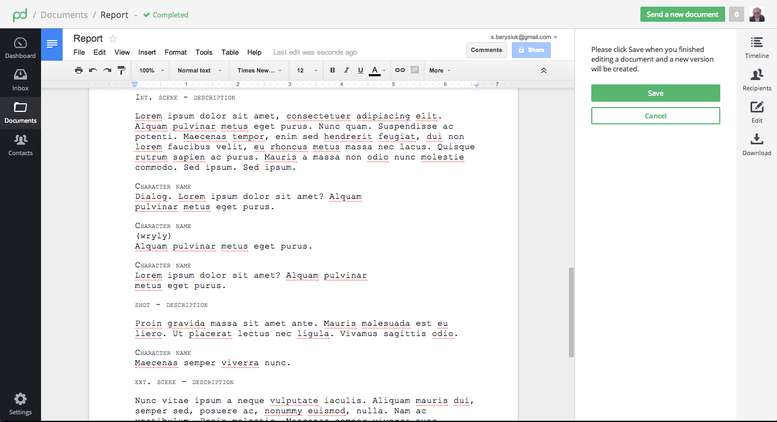This screenshot has height=422, width=777.
Task: Open the Tools menu
Action: (204, 52)
